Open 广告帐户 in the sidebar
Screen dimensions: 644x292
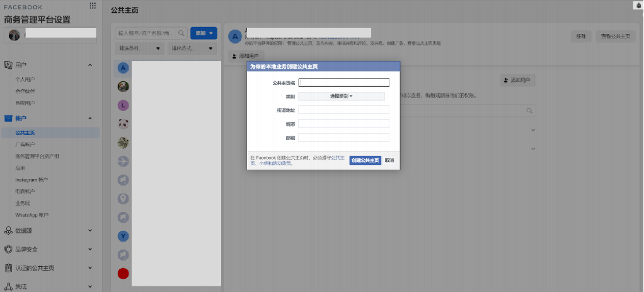click(25, 145)
